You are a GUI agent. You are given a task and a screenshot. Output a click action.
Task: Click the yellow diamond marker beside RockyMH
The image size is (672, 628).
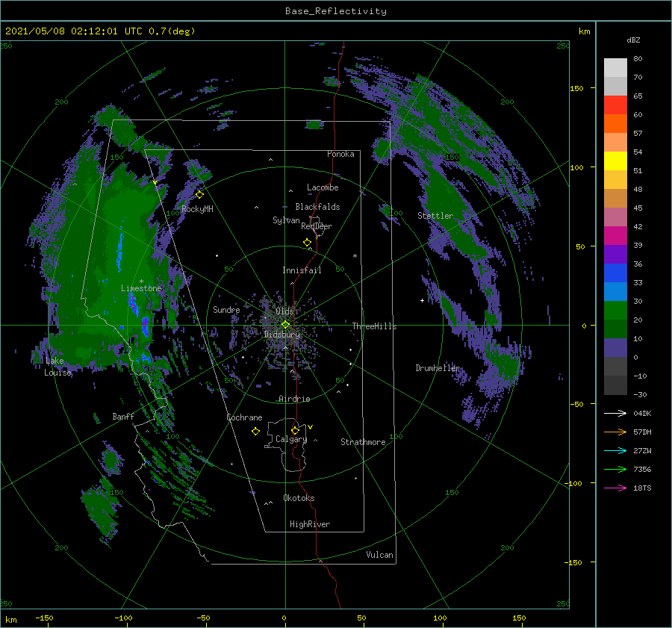tap(199, 195)
